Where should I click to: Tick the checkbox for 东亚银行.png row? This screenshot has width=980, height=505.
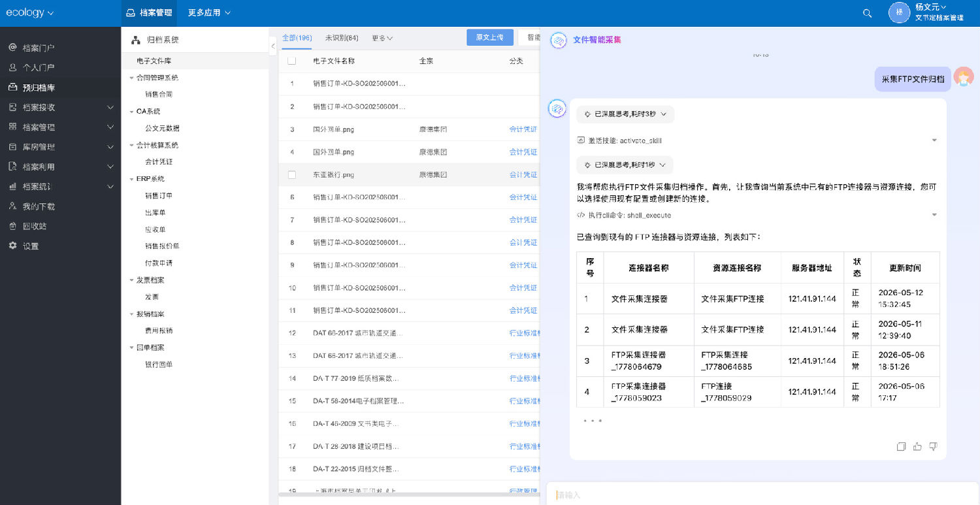pos(292,174)
